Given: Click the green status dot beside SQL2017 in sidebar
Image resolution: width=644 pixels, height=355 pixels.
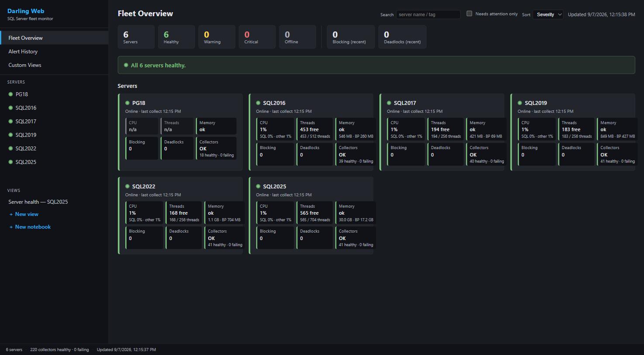Looking at the screenshot, I should pyautogui.click(x=10, y=121).
